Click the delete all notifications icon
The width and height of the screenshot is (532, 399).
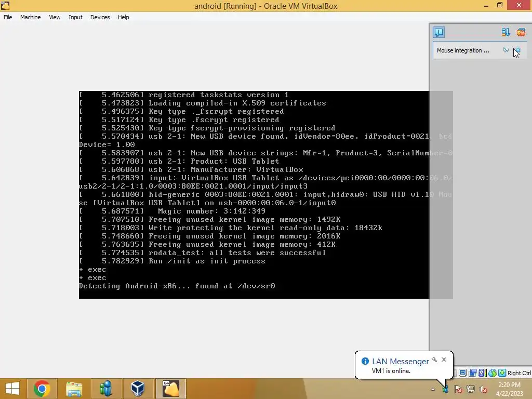[521, 32]
